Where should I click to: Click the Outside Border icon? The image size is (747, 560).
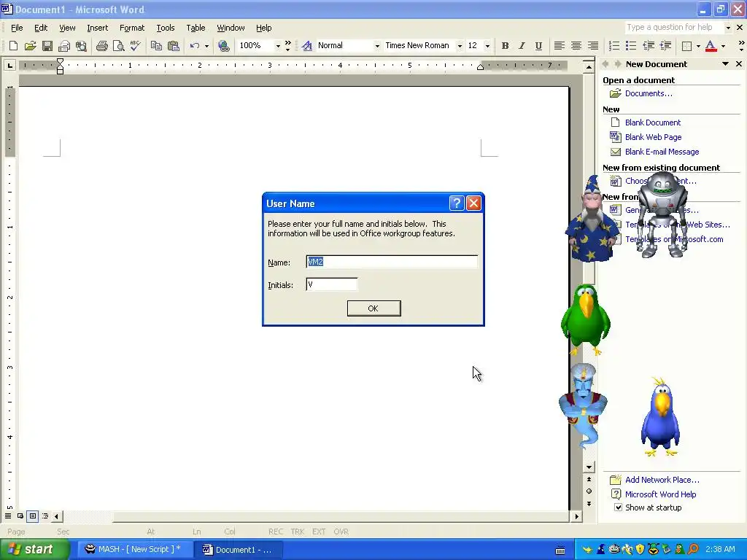click(687, 46)
